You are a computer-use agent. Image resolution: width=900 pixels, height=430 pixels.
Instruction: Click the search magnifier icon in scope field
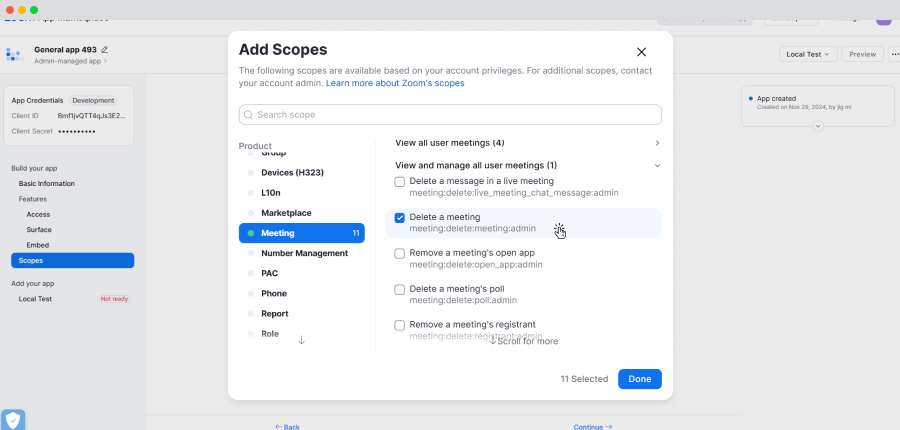[249, 115]
